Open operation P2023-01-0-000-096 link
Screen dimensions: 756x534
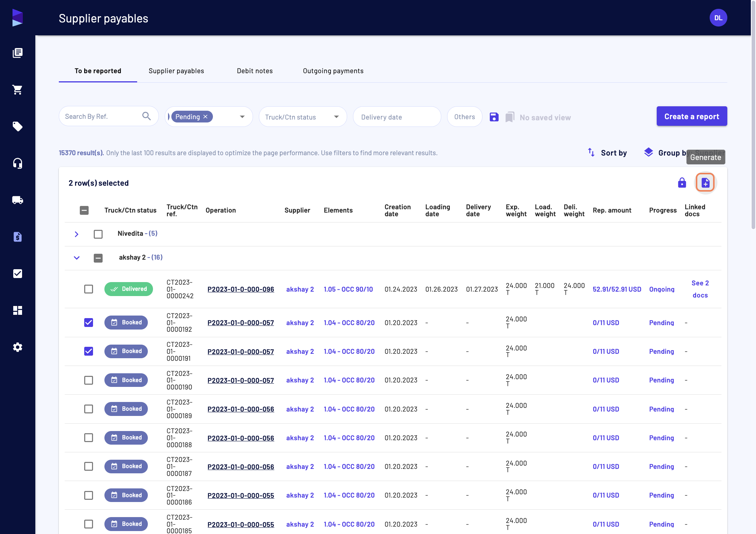click(241, 289)
